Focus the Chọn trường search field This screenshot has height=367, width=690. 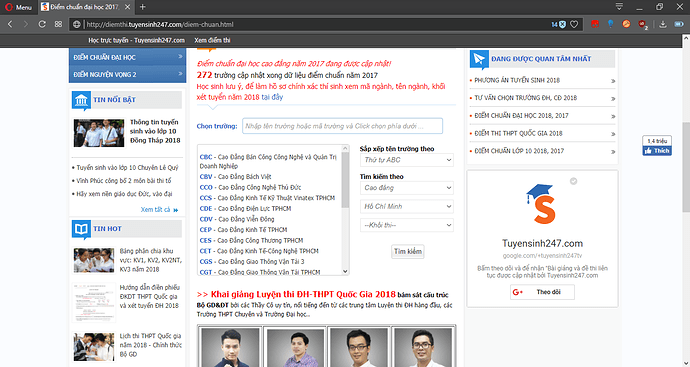point(342,126)
